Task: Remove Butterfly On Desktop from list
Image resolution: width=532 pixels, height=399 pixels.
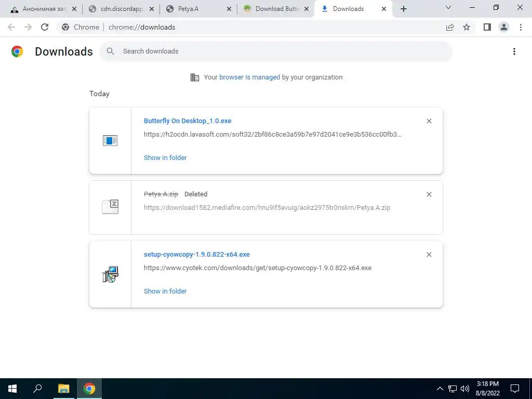Action: coord(429,121)
